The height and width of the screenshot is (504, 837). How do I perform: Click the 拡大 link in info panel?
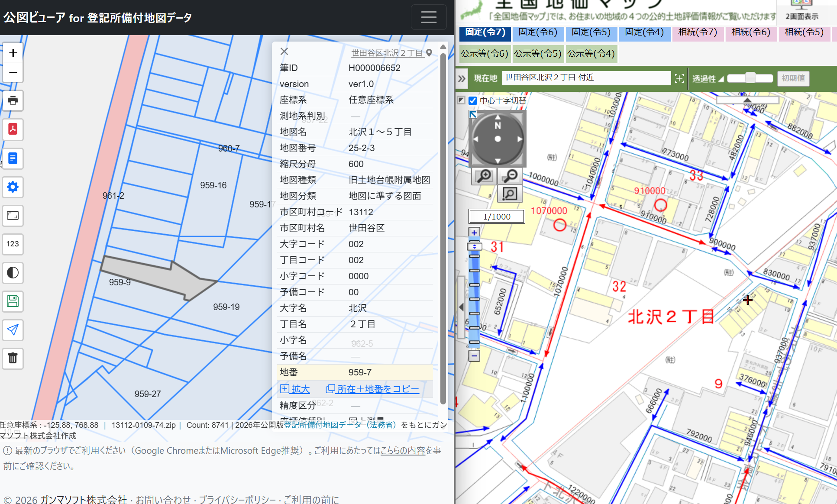coord(295,389)
